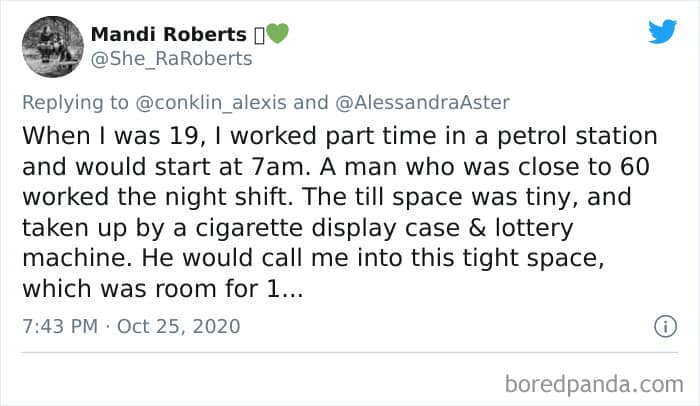Click the 7:43 PM timestamp
This screenshot has width=700, height=406.
[x=57, y=327]
